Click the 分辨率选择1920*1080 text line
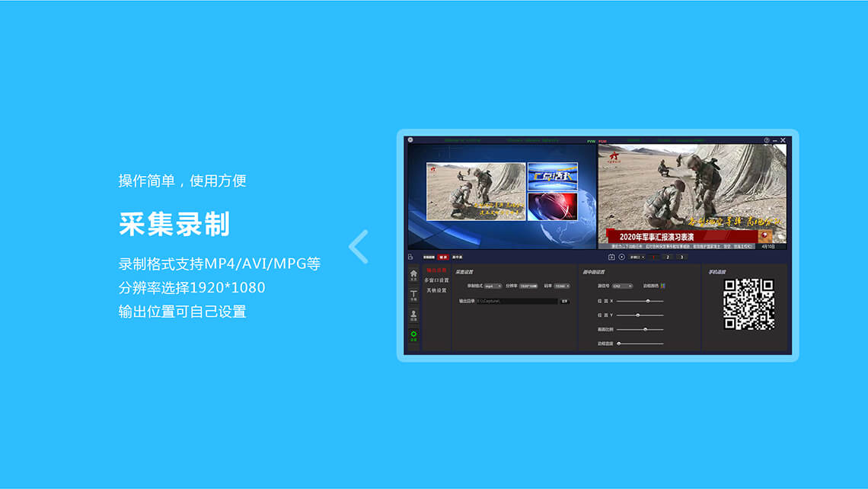Viewport: 868px width, 489px height. coord(192,287)
